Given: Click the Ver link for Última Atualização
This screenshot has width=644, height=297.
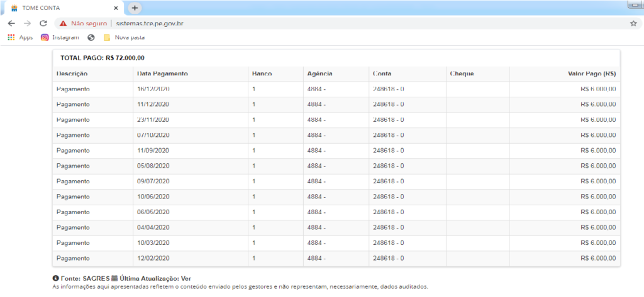Looking at the screenshot, I should [186, 279].
